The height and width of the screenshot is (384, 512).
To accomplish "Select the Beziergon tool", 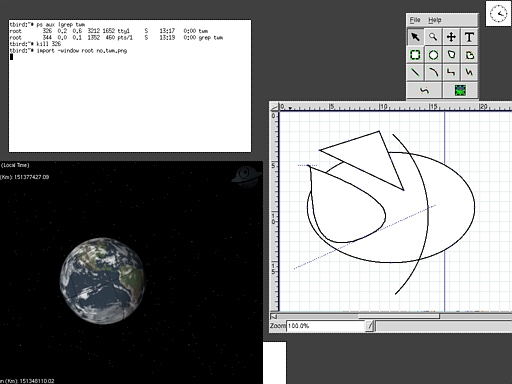I will point(469,55).
